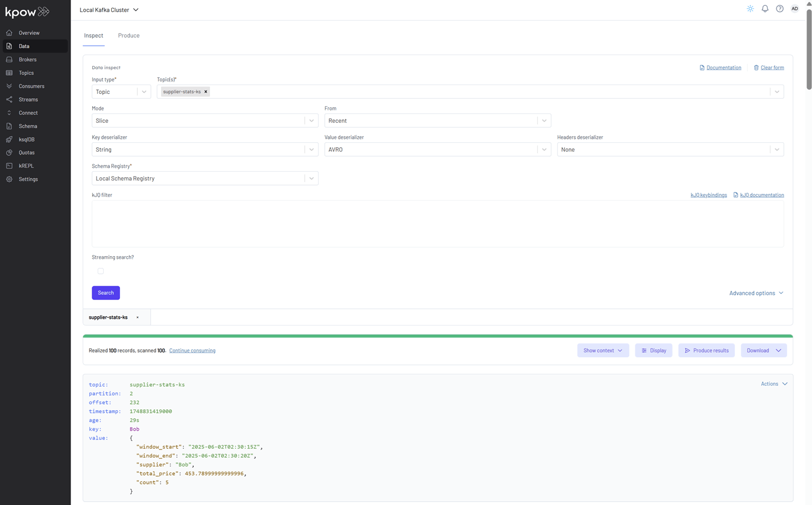This screenshot has height=505, width=812.
Task: Click the age value 29s
Action: pos(134,421)
